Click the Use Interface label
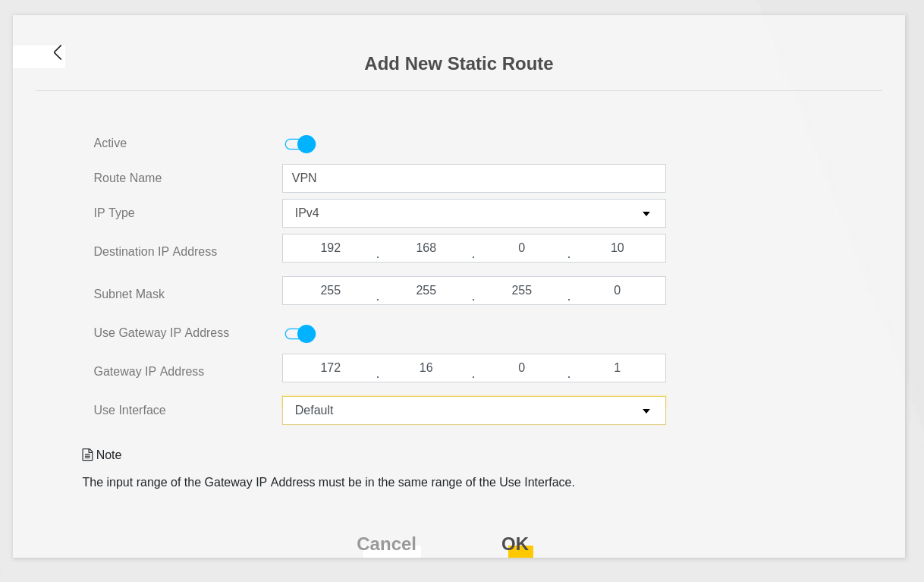The image size is (924, 582). (x=130, y=411)
